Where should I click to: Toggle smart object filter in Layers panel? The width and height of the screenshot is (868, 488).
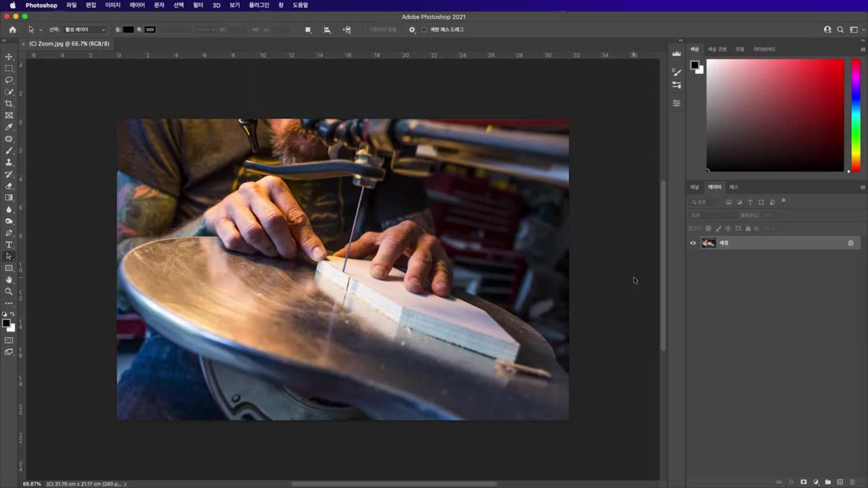(772, 202)
